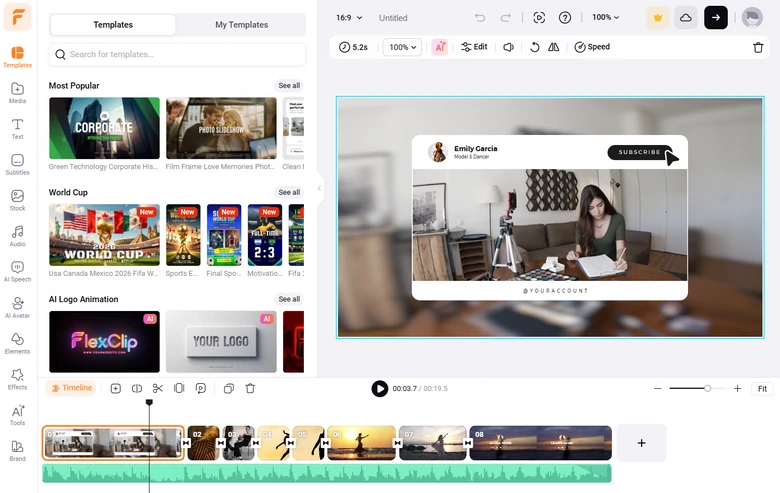The image size is (780, 493).
Task: Switch to the My Templates tab
Action: [x=241, y=25]
